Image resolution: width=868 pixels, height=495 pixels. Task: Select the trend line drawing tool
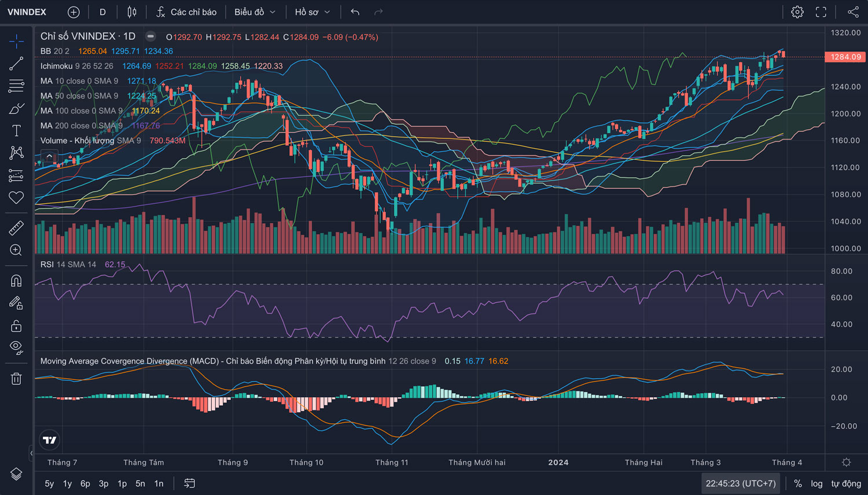point(16,64)
